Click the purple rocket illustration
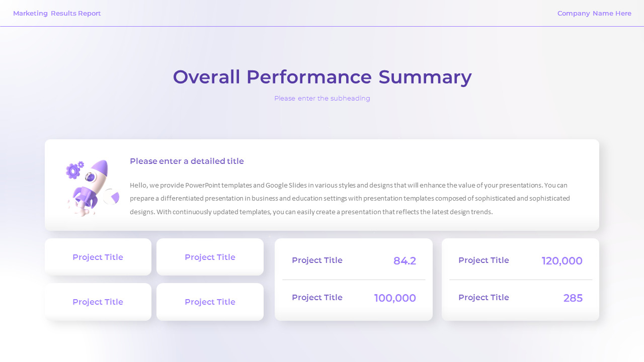Screen dimensions: 644x362 point(92,186)
